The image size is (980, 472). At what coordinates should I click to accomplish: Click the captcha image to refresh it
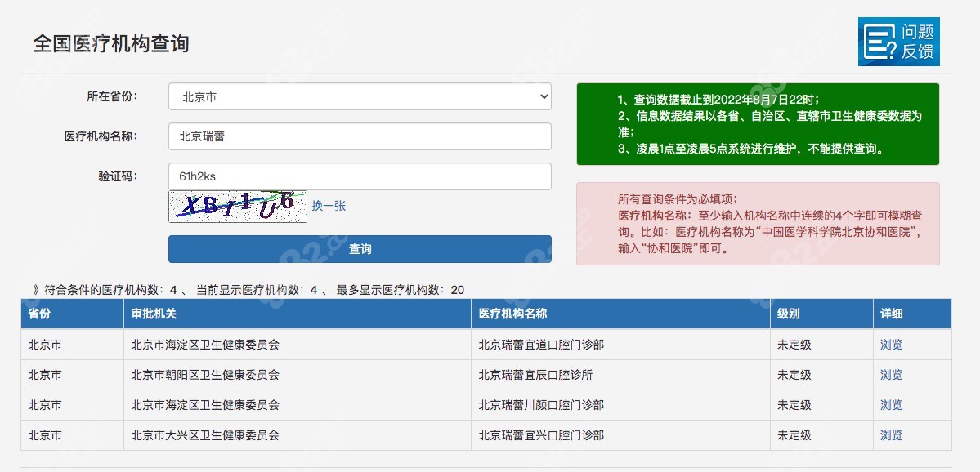(237, 206)
